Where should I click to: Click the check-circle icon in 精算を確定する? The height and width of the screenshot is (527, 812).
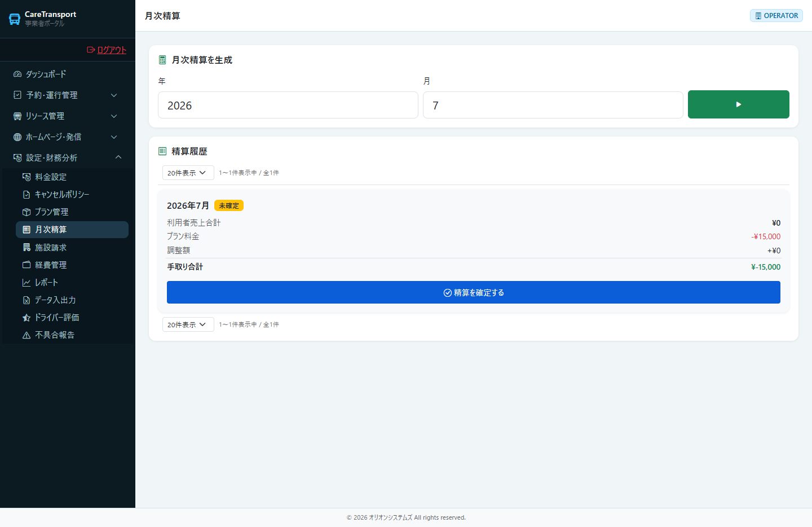tap(448, 292)
